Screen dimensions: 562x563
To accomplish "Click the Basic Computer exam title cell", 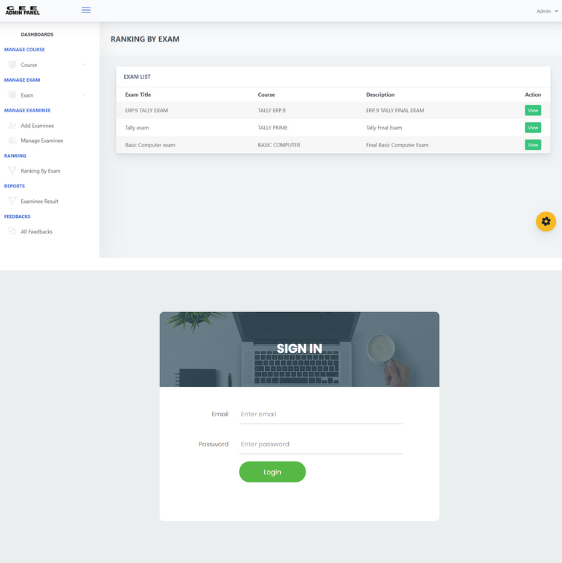I will (x=150, y=145).
